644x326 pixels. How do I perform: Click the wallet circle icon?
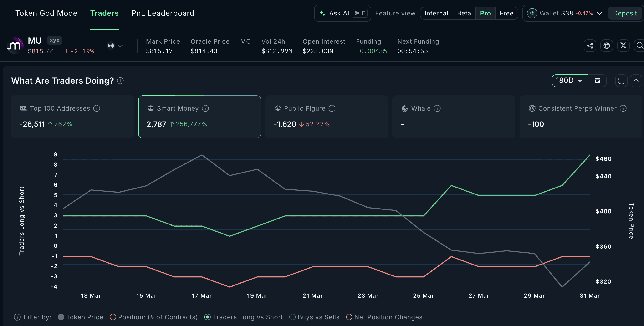point(532,13)
